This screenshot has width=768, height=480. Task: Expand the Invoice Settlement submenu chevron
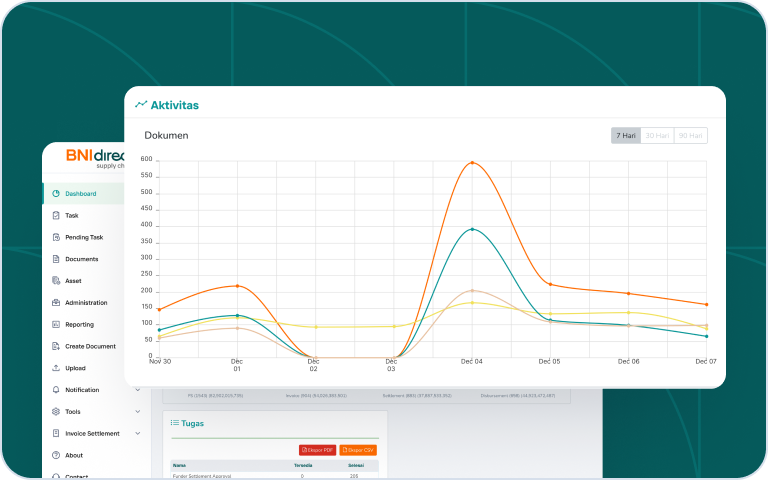point(137,434)
